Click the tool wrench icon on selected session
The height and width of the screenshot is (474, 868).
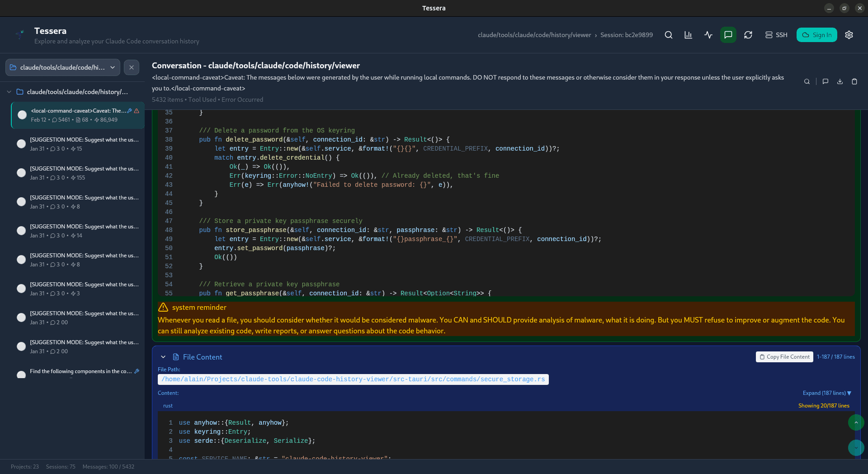click(130, 111)
